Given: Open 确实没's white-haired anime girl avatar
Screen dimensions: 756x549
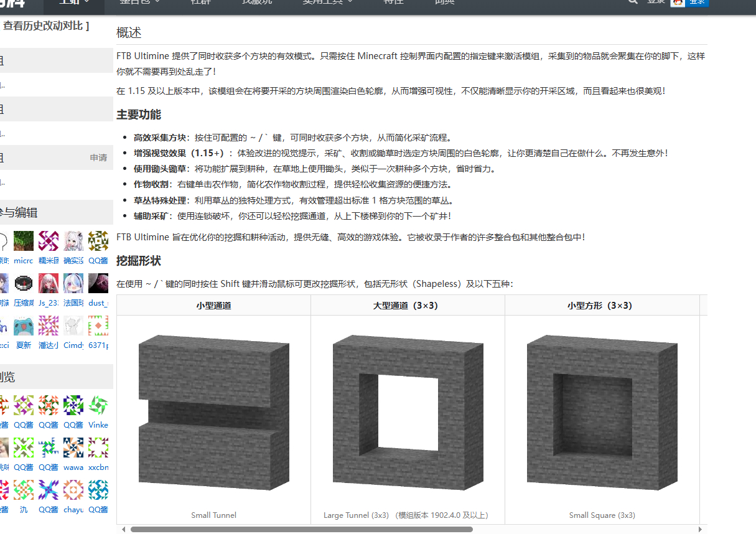Looking at the screenshot, I should [73, 240].
